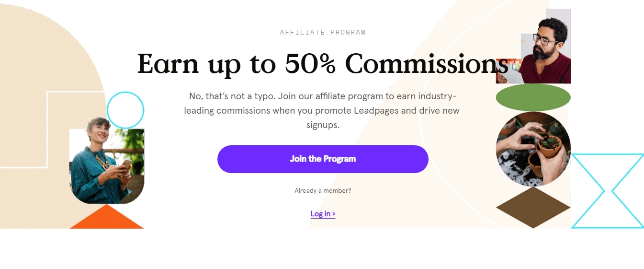
Task: Open the Log in link
Action: [x=323, y=214]
